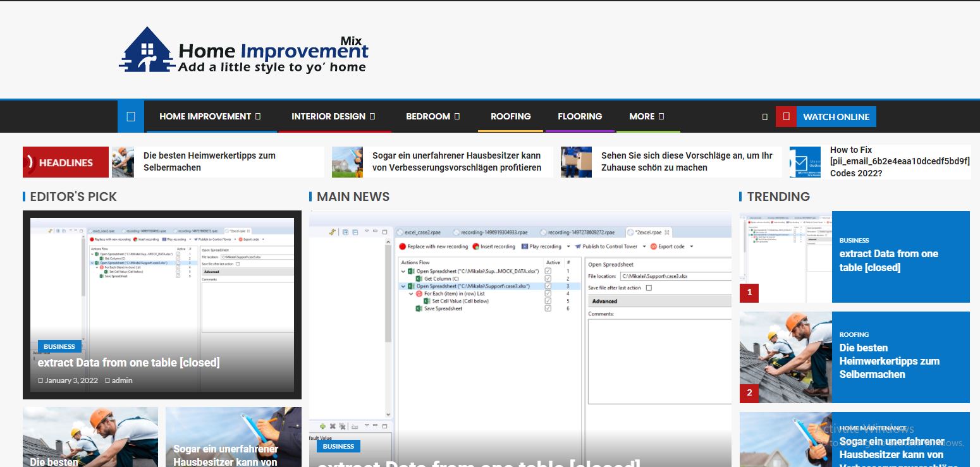Screen dimensions: 980x467
Task: Click the Home Improvement Mix site logo
Action: (x=243, y=50)
